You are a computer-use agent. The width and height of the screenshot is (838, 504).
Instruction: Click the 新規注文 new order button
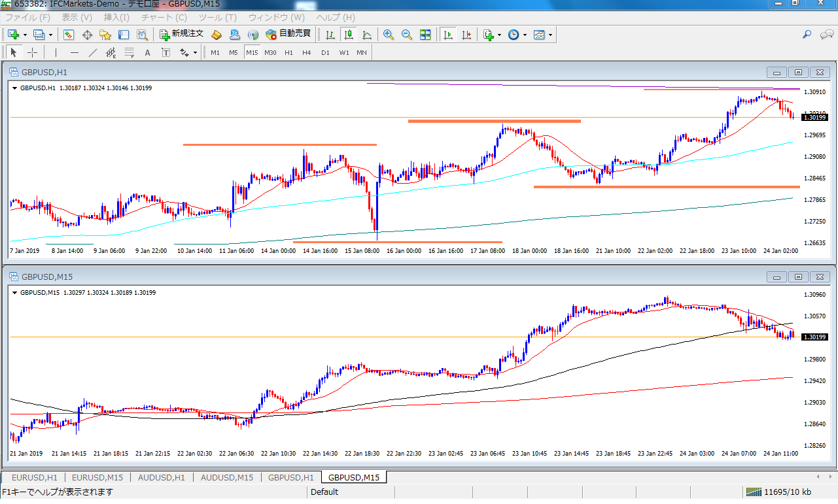pos(181,35)
